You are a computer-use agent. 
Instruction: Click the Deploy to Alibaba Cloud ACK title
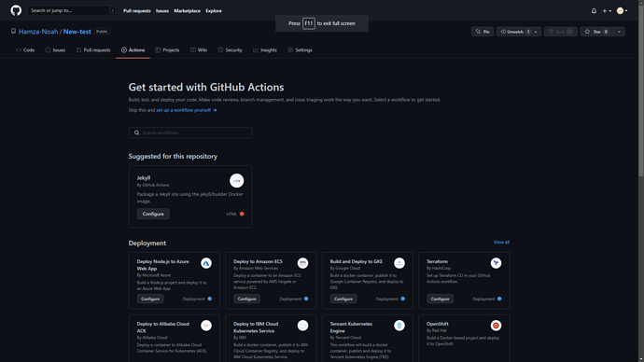click(x=163, y=327)
